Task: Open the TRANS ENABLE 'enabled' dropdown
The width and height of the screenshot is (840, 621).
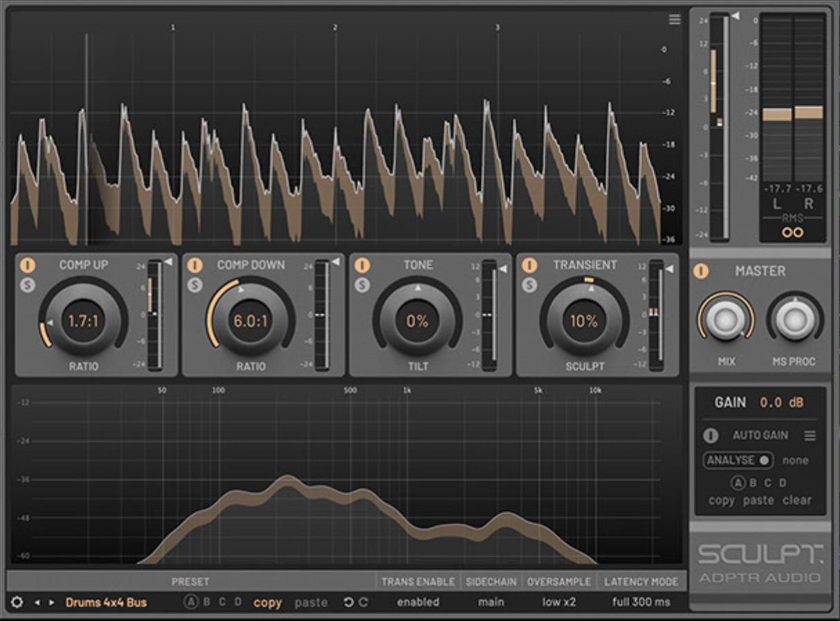Action: (x=418, y=602)
